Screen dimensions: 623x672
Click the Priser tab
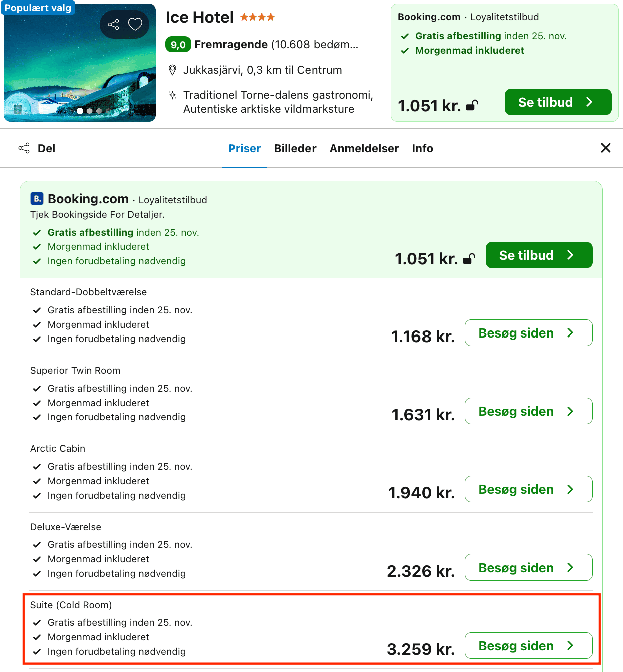(x=244, y=148)
